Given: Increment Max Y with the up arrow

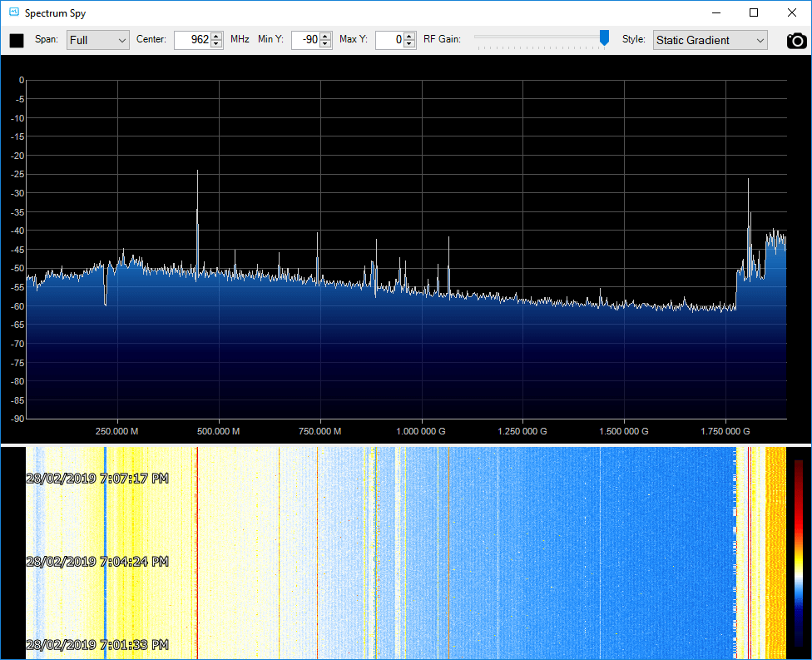Looking at the screenshot, I should coord(409,36).
